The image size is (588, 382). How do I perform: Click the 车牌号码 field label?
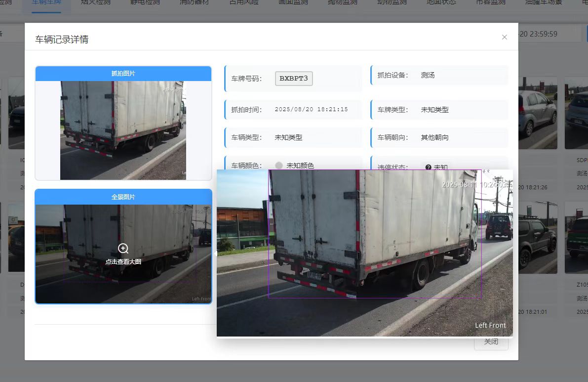click(246, 79)
